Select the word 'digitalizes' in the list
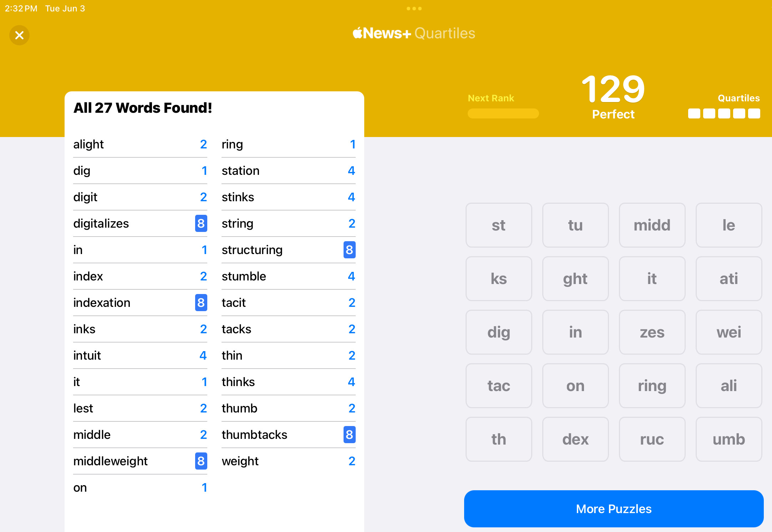This screenshot has width=772, height=532. (101, 223)
